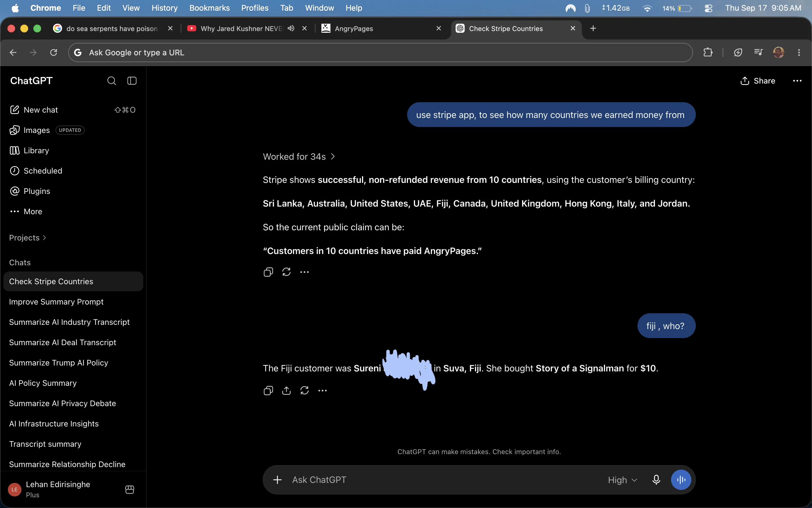Open conversation options three-dot menu

click(x=797, y=81)
